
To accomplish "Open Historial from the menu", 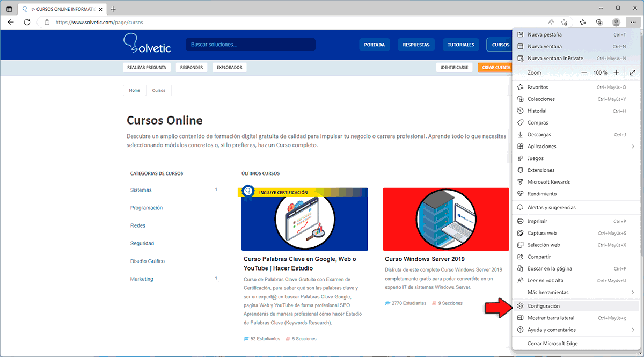I will (x=576, y=111).
